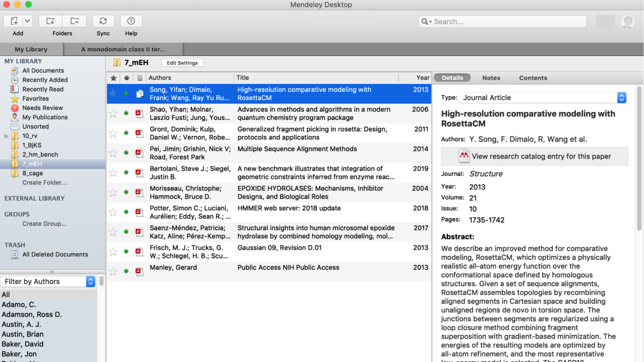
Task: Open the 2_hm_bench folder
Action: [x=40, y=154]
